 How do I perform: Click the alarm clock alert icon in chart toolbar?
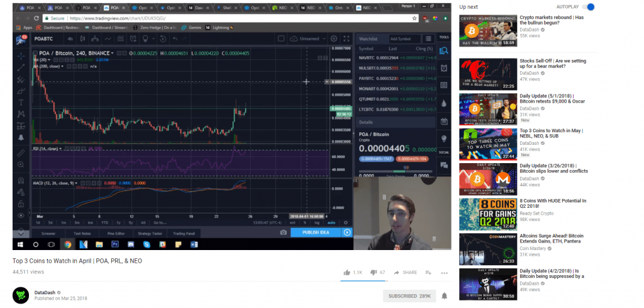point(133,38)
